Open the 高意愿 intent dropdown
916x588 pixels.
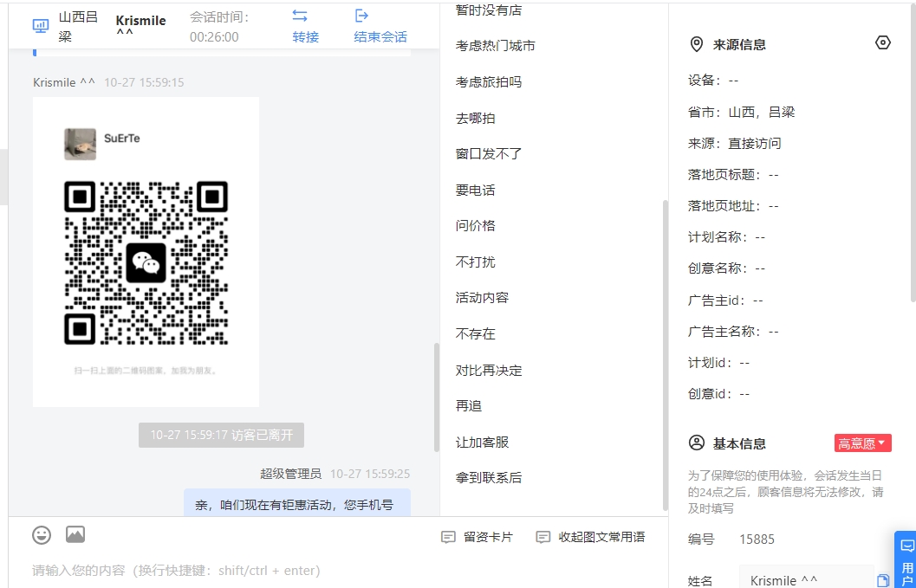[x=862, y=443]
